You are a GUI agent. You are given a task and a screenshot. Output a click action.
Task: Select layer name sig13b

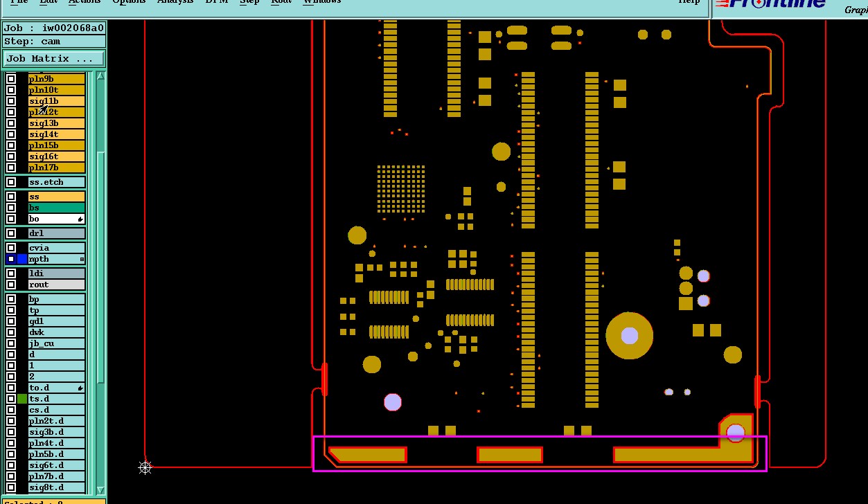click(56, 123)
